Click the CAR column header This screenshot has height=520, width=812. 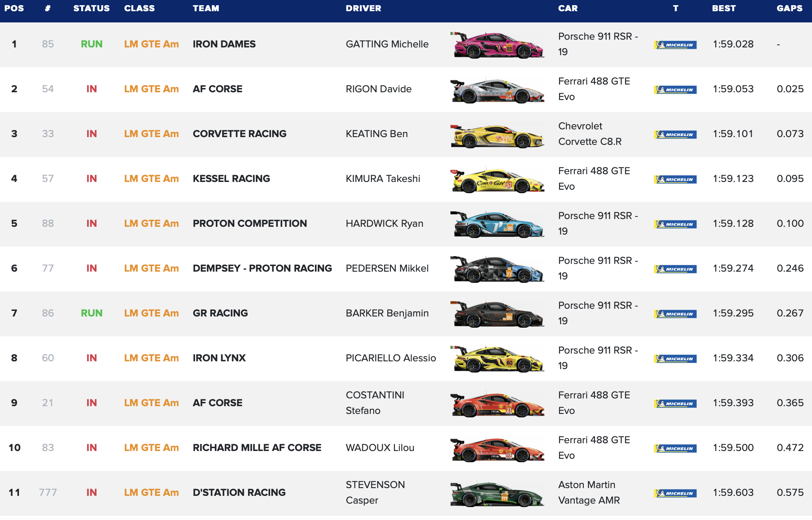coord(568,8)
